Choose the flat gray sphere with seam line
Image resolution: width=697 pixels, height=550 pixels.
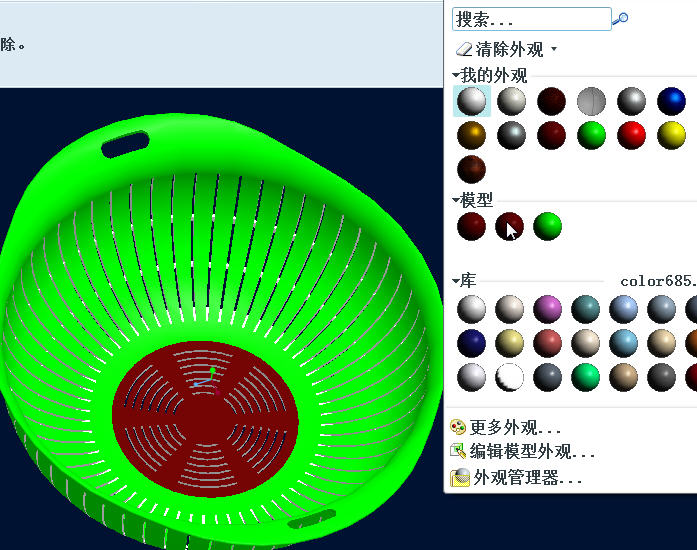click(591, 101)
